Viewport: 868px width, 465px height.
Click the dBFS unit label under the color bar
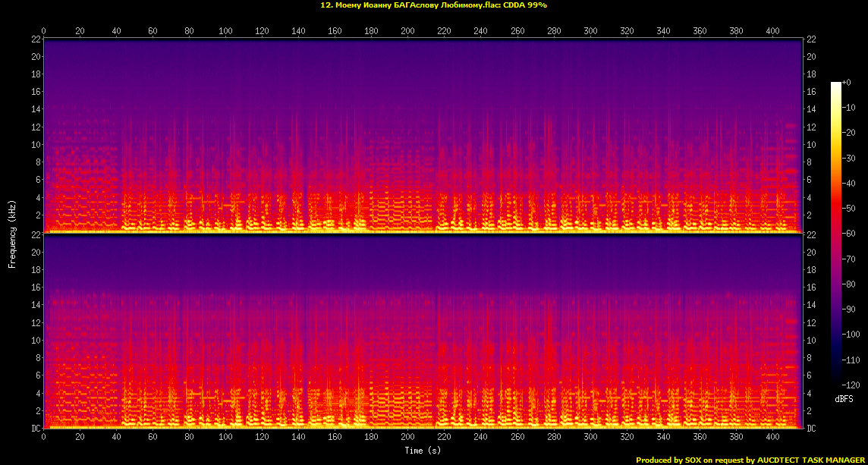coord(843,399)
